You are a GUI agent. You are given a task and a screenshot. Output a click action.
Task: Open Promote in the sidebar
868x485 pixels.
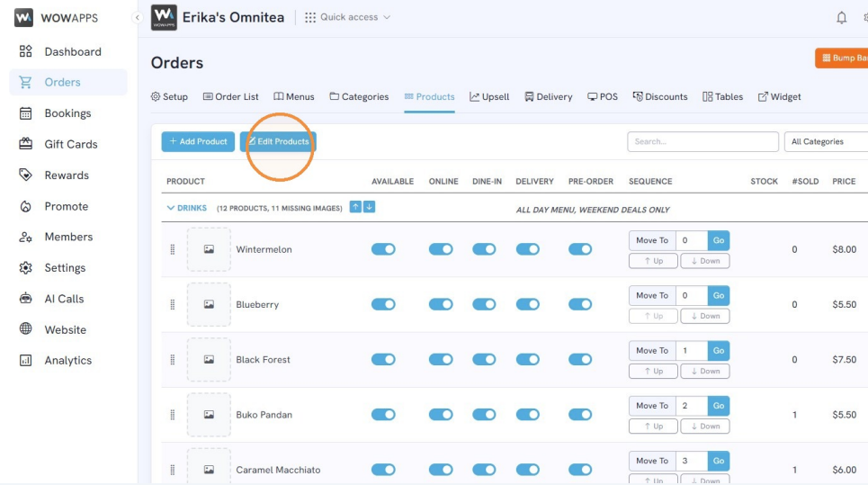(x=68, y=206)
